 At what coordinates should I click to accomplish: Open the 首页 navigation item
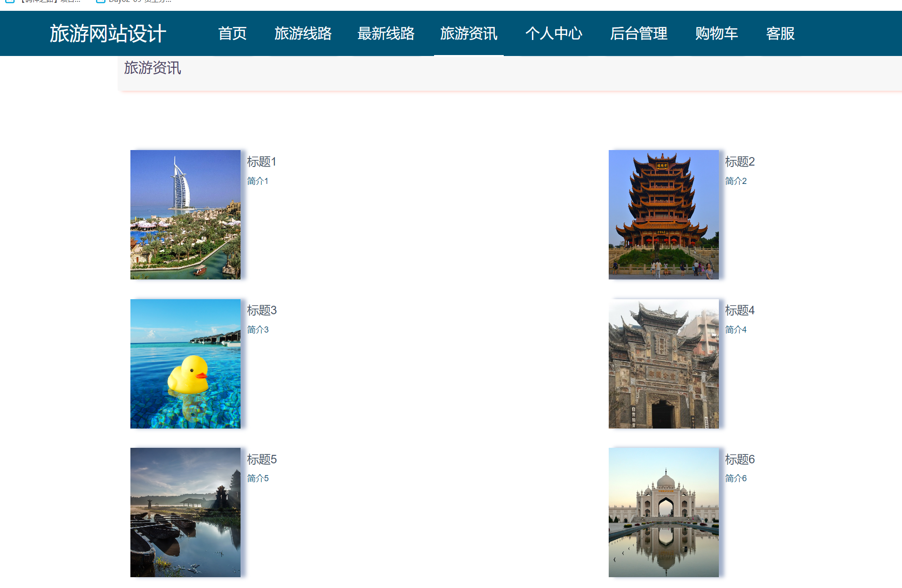tap(232, 34)
